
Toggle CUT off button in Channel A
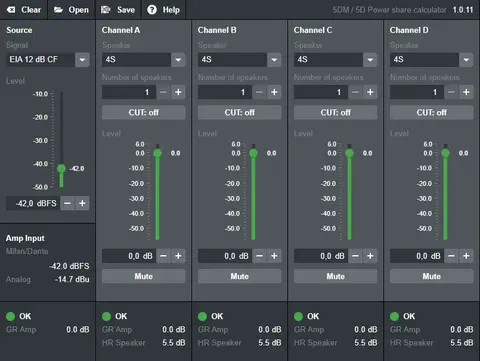[144, 112]
